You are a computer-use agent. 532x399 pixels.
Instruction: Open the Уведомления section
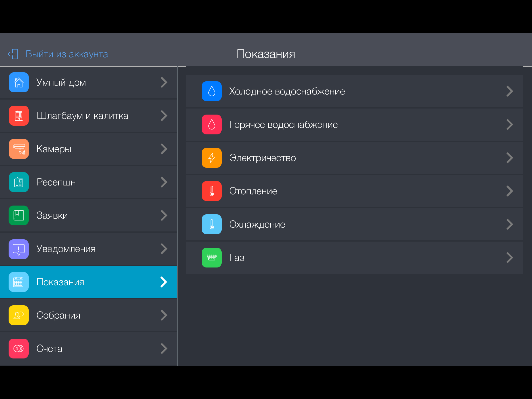point(89,249)
